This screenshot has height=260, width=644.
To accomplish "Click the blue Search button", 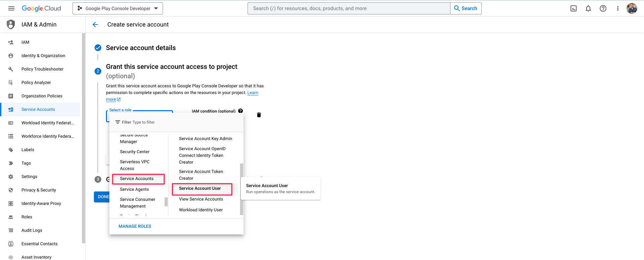I will coord(466,8).
